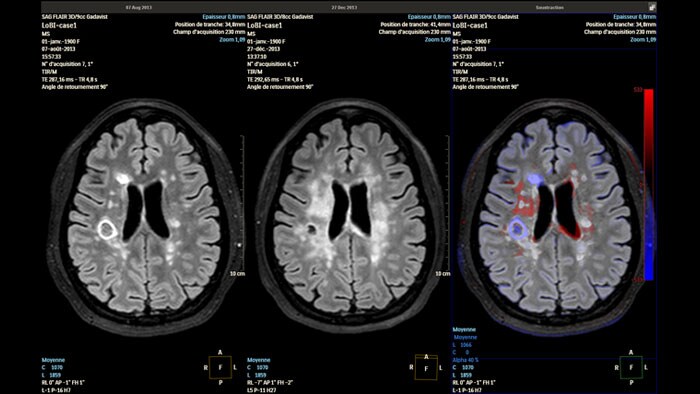Screen dimensions: 700x394
Task: Click the '13:37:10' time in middle viewport
Action: [257, 57]
